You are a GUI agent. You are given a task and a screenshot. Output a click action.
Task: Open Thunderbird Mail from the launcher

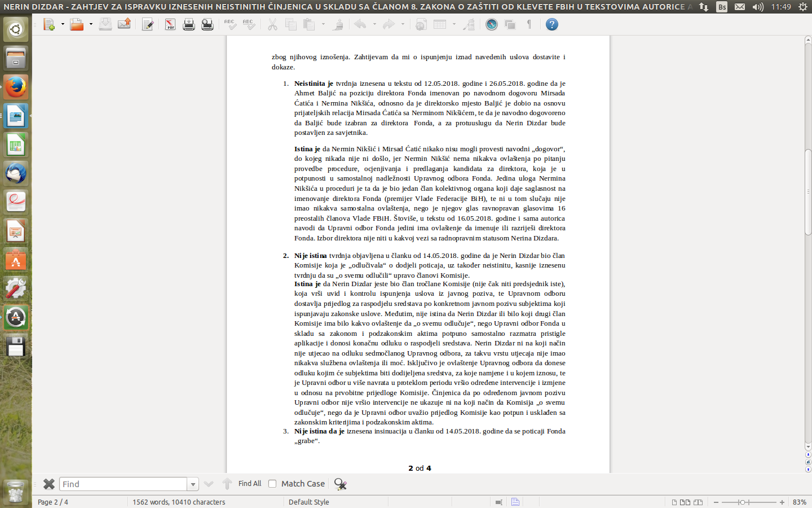point(16,174)
